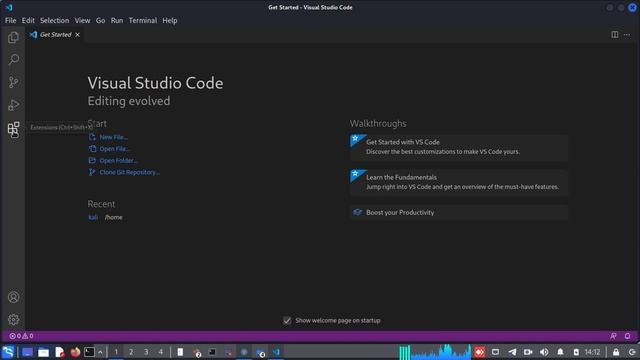Open the Manage gear icon

(13, 319)
